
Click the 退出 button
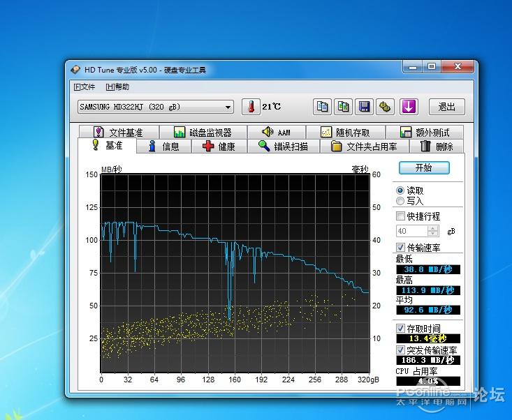[447, 107]
